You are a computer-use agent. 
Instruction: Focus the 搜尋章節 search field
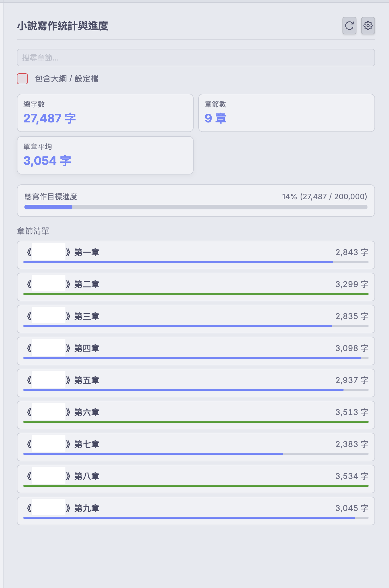click(196, 58)
